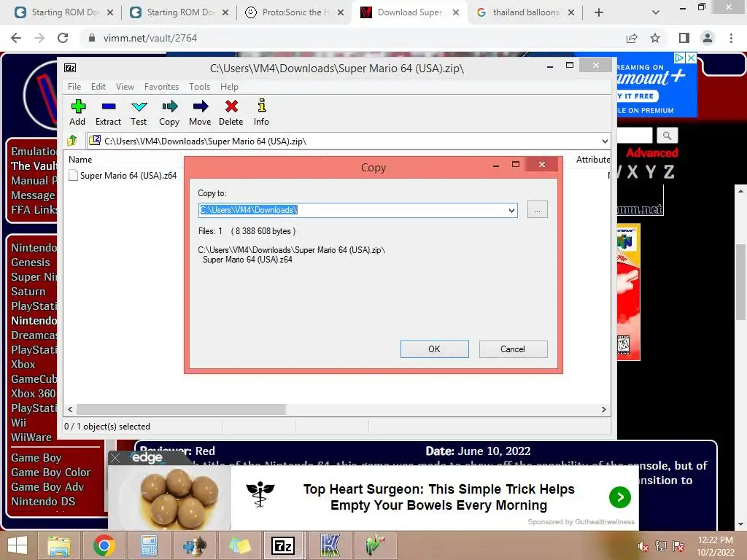Image resolution: width=747 pixels, height=560 pixels.
Task: Open the Genesis section link
Action: (31, 262)
